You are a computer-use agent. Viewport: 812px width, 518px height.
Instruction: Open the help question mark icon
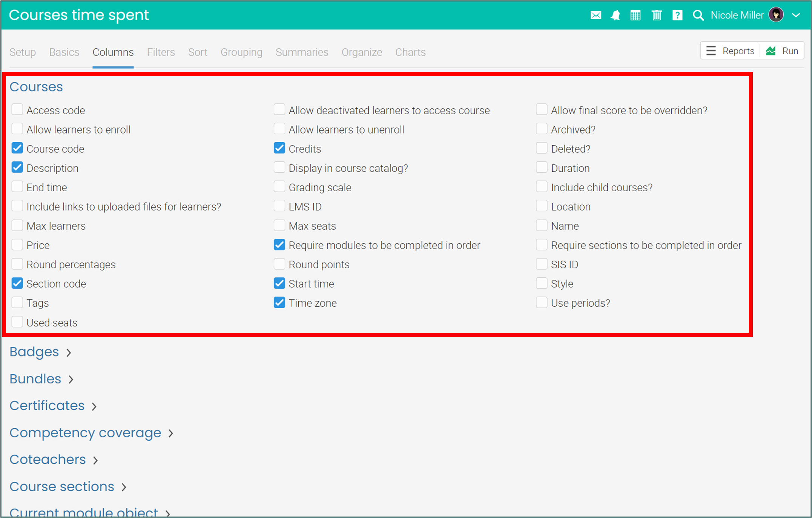(x=677, y=15)
